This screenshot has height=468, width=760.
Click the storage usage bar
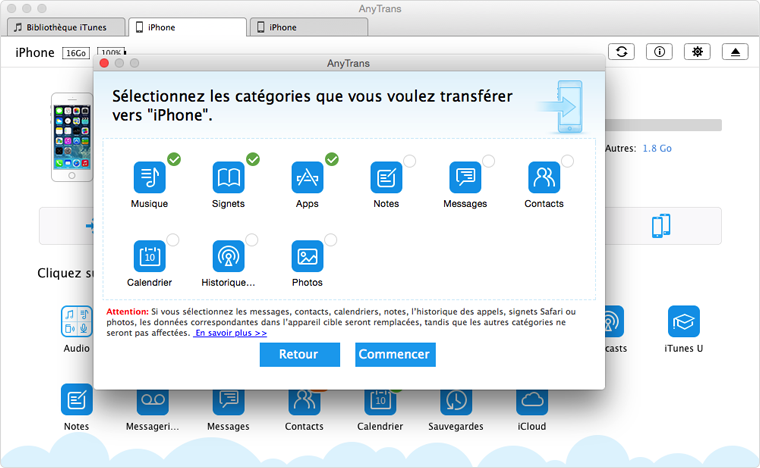tap(664, 125)
